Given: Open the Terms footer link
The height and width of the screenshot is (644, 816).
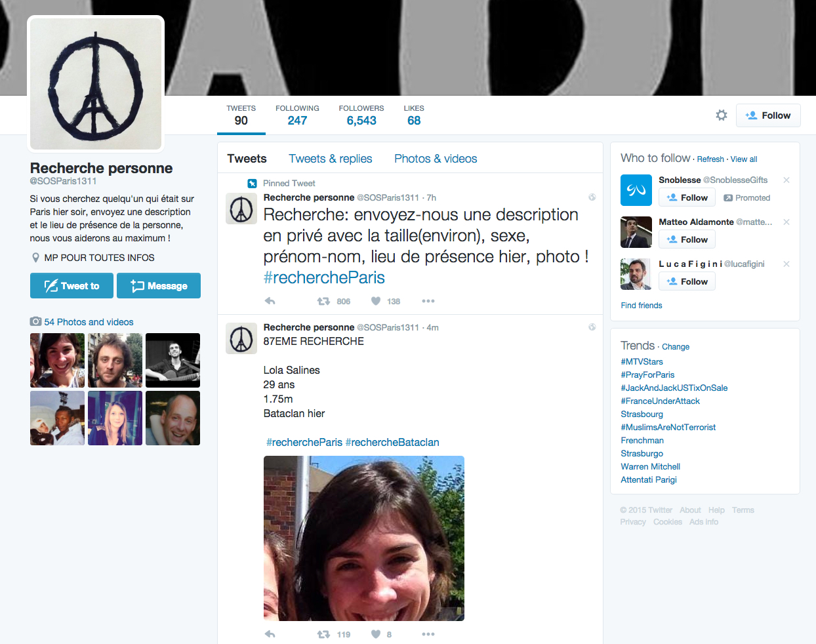Looking at the screenshot, I should (743, 510).
